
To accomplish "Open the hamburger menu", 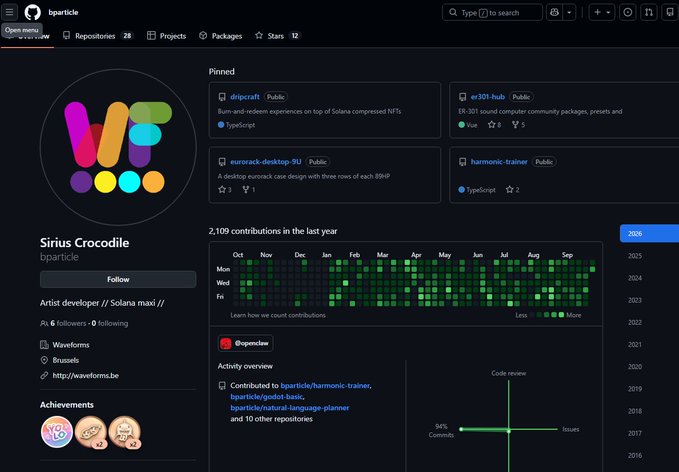I will click(9, 12).
